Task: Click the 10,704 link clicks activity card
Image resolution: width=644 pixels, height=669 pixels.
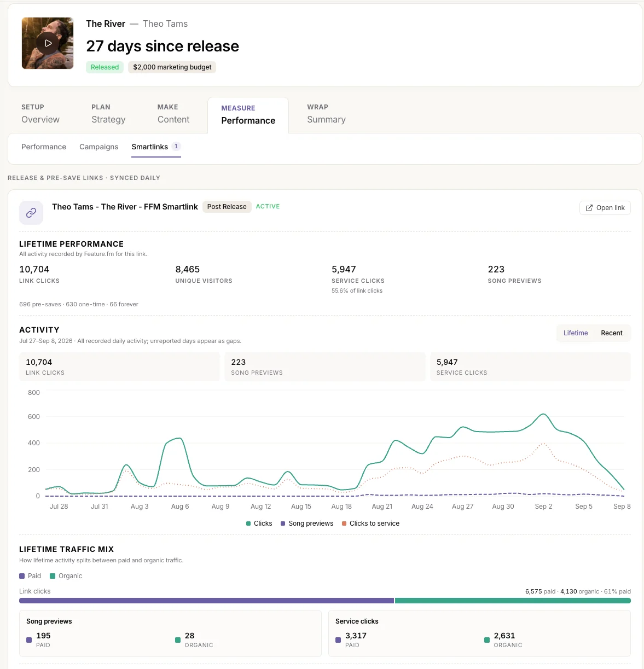Action: pyautogui.click(x=119, y=367)
